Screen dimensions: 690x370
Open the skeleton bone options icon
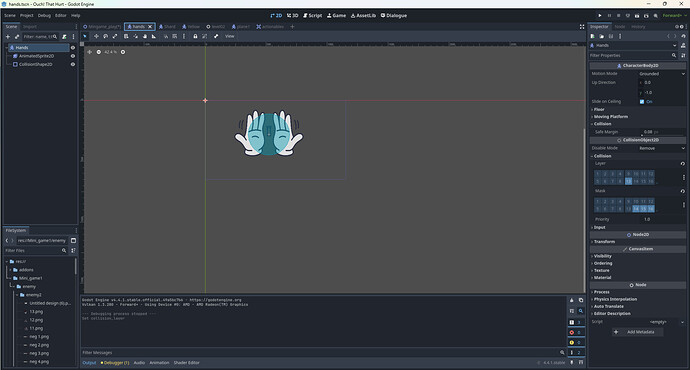(216, 37)
